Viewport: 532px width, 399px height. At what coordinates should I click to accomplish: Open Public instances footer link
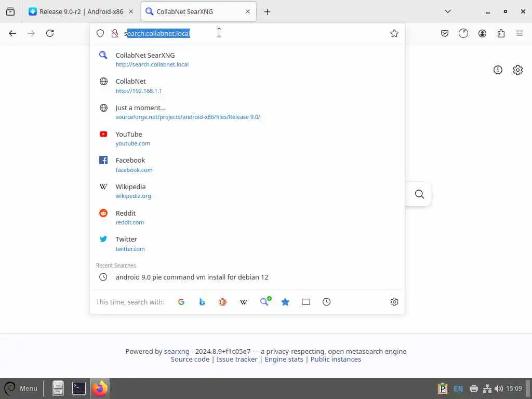pos(336,360)
